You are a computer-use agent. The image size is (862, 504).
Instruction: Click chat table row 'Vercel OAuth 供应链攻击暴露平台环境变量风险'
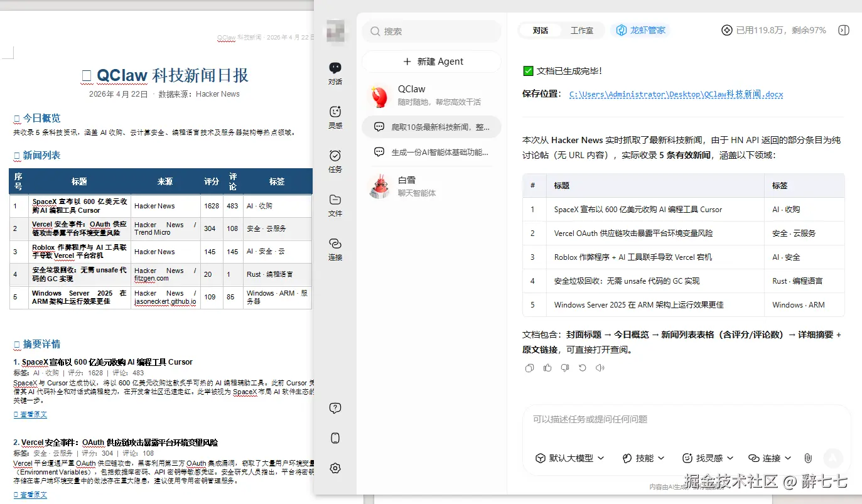tap(683, 233)
